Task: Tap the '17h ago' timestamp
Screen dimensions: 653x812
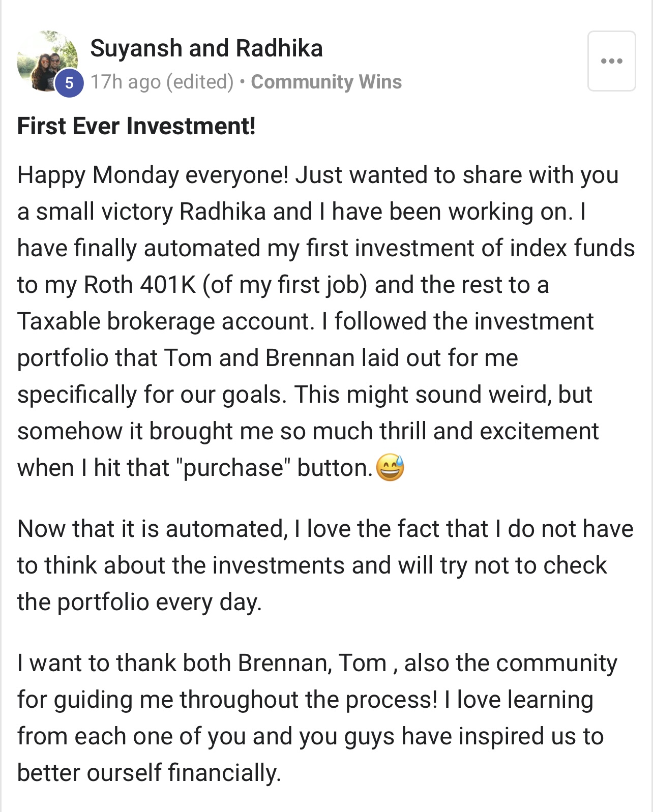Action: 126,82
